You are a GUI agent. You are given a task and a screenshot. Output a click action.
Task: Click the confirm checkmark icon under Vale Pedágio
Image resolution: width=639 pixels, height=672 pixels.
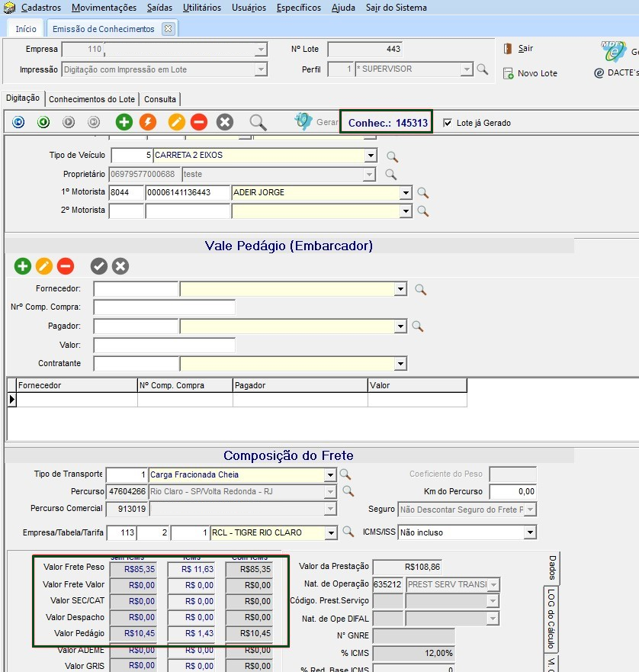[98, 266]
